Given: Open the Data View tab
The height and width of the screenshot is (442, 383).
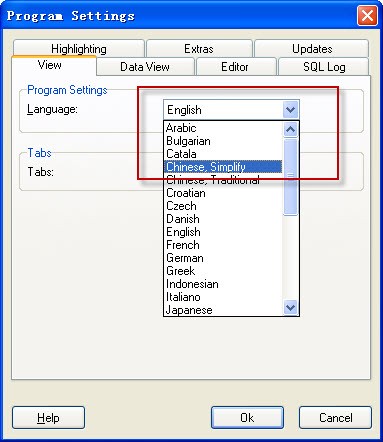Looking at the screenshot, I should click(x=145, y=67).
